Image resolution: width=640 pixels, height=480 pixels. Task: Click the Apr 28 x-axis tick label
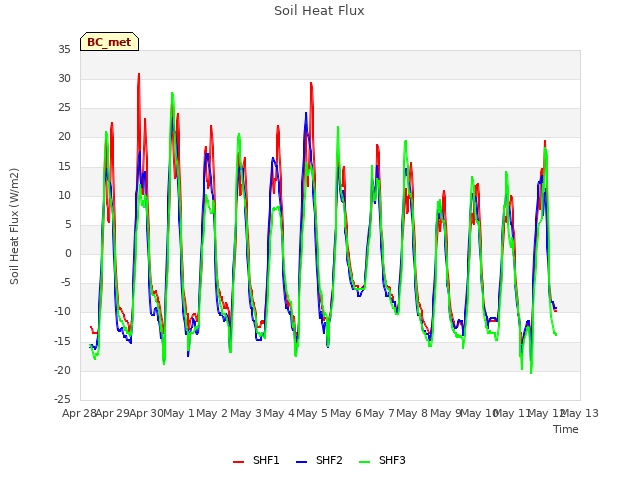[79, 413]
